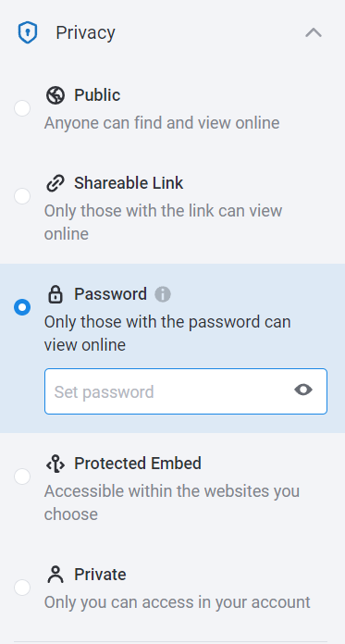Click the Privacy section heading

pyautogui.click(x=85, y=33)
